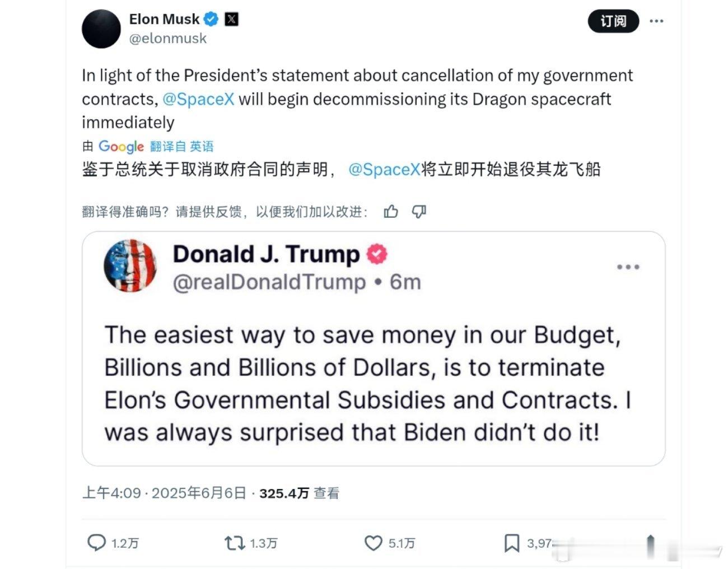The image size is (728, 569).
Task: Click the reply icon showing 1.2万
Action: [x=97, y=543]
